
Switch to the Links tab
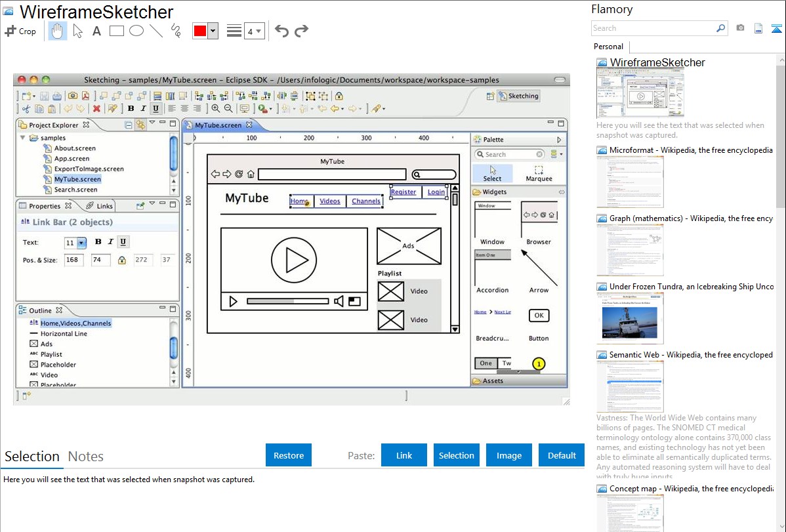click(x=105, y=206)
